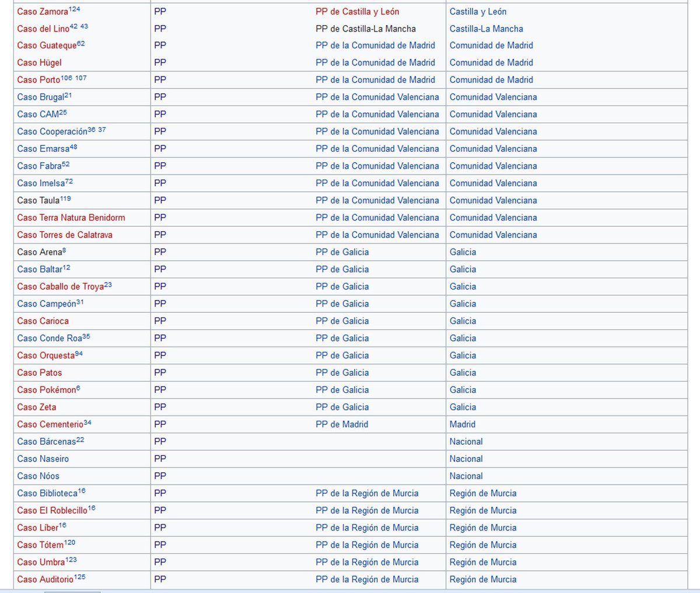Click the Caso Caballo de Troya link
The height and width of the screenshot is (593, 700).
click(61, 287)
